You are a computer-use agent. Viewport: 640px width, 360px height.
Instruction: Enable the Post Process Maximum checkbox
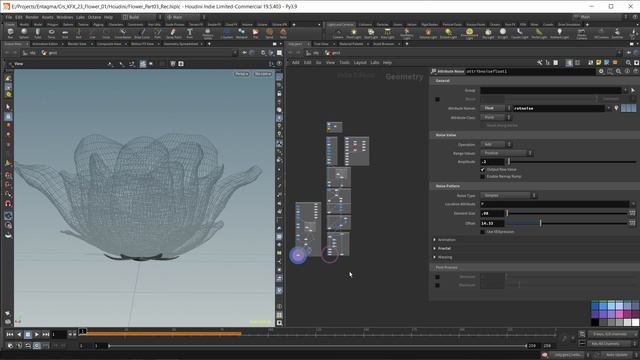(438, 285)
